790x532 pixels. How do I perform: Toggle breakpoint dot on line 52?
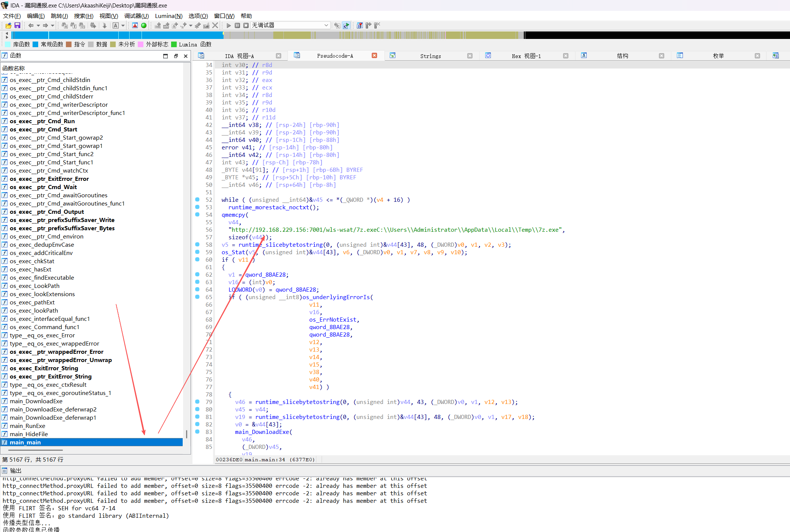(197, 200)
